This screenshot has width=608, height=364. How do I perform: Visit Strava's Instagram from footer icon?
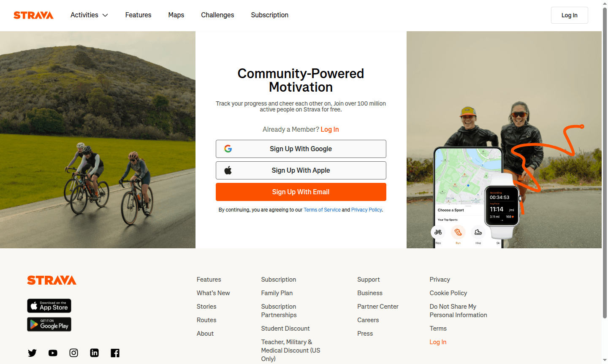click(73, 353)
